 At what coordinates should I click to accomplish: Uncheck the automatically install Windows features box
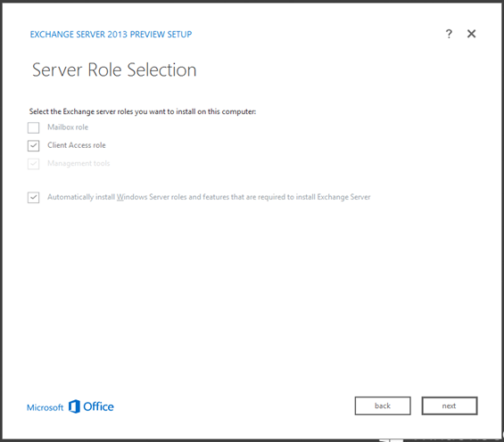tap(33, 197)
